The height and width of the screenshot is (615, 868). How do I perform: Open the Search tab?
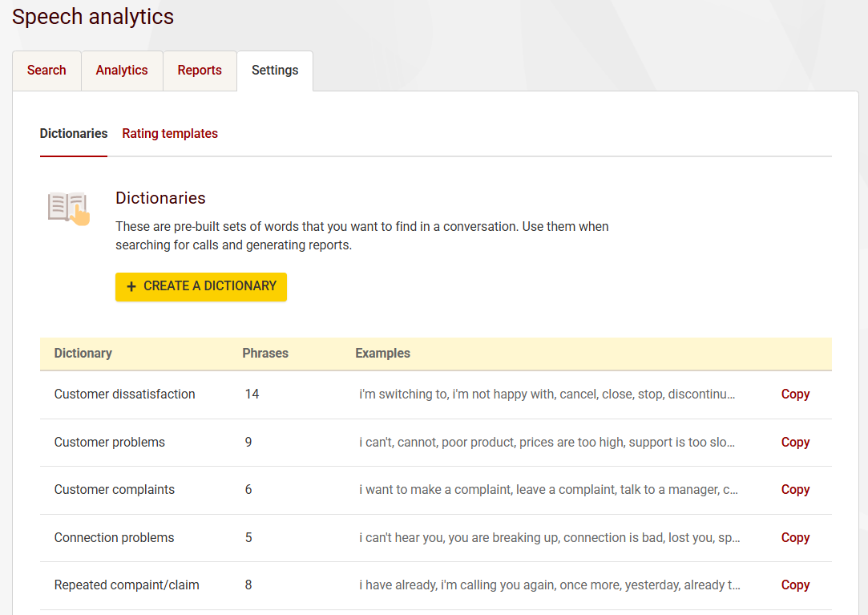[x=46, y=71]
